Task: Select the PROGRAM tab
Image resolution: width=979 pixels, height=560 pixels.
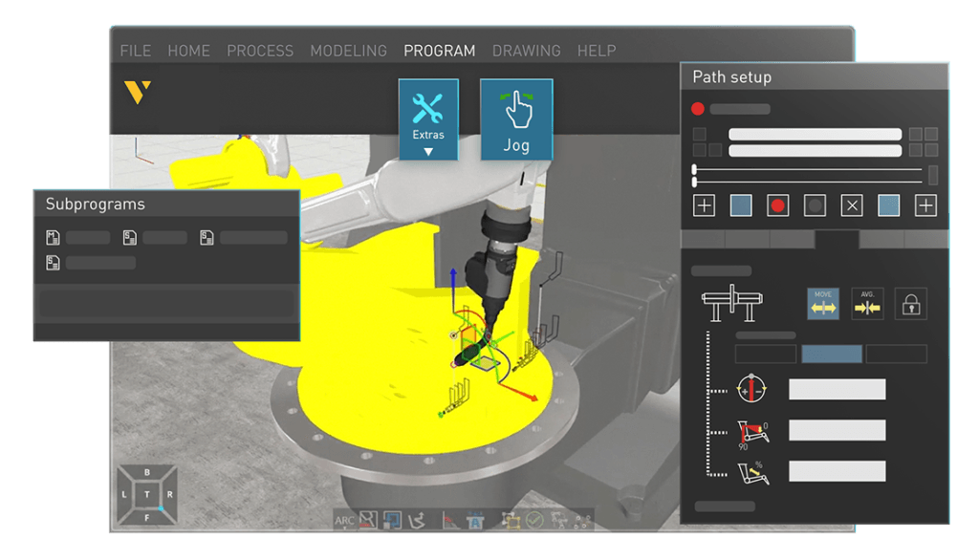Action: coord(440,51)
